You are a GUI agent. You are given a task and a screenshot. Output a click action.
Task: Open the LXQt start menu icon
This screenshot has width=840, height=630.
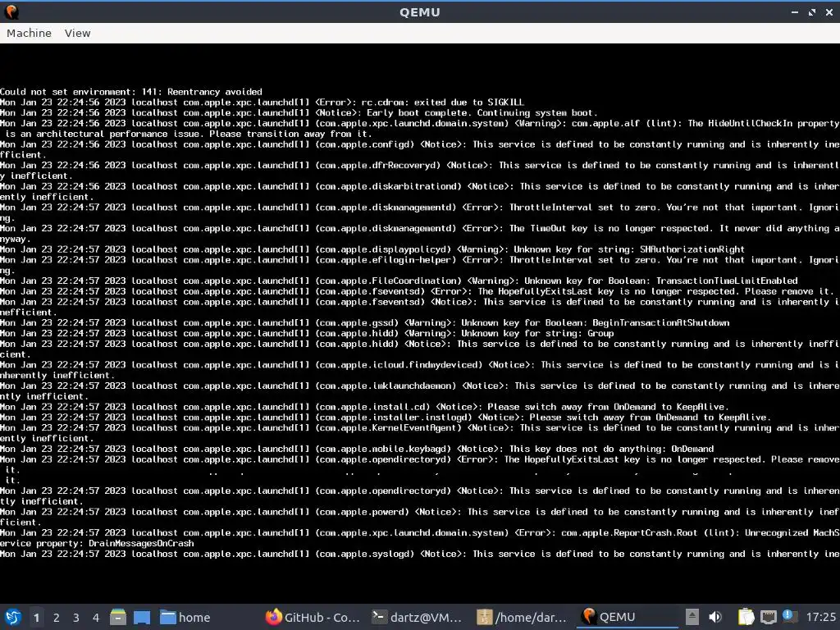click(x=13, y=617)
